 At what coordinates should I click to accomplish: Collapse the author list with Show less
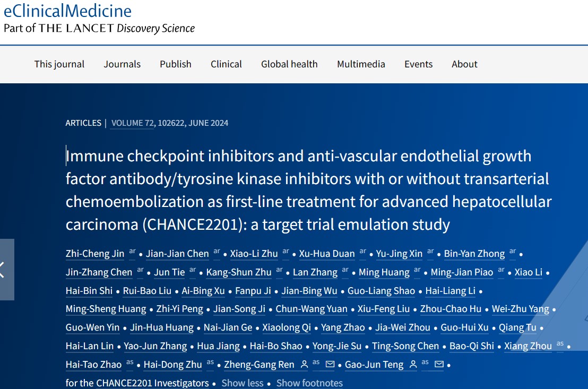tap(243, 383)
